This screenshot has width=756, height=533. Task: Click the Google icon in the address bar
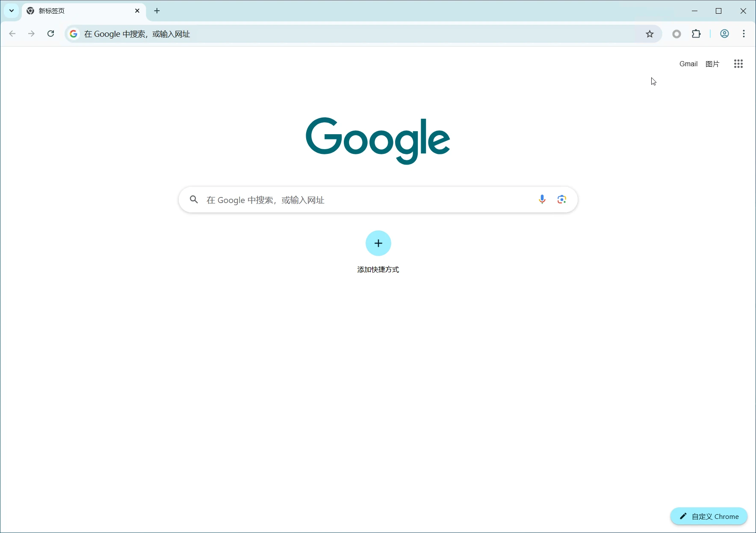(x=74, y=34)
